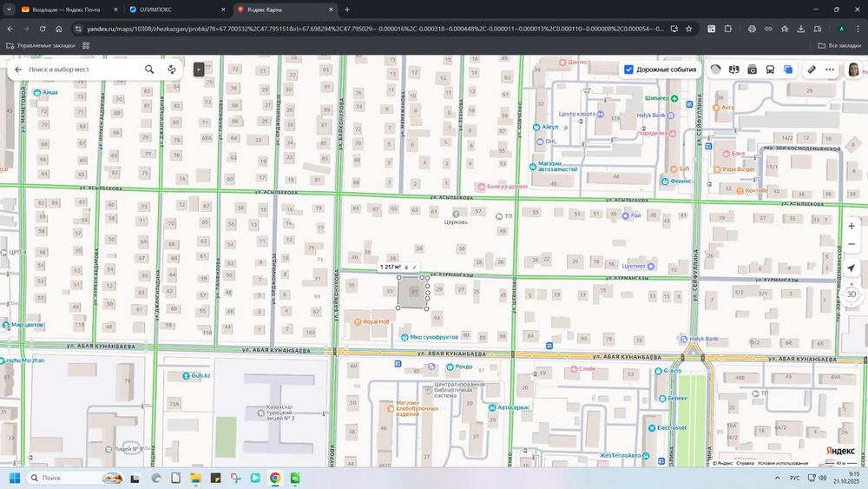Open Все закладки bookmarks folder

coord(838,45)
